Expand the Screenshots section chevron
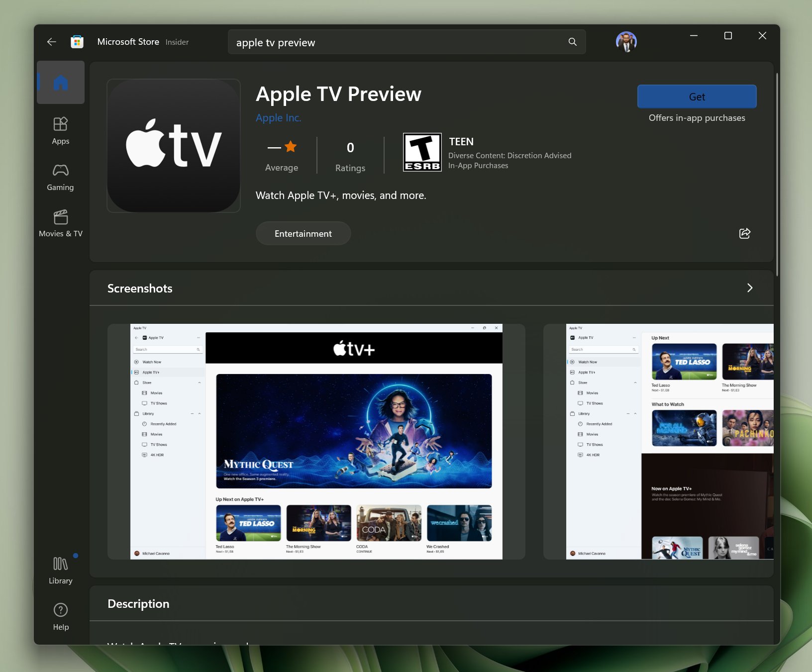The image size is (812, 672). 749,288
